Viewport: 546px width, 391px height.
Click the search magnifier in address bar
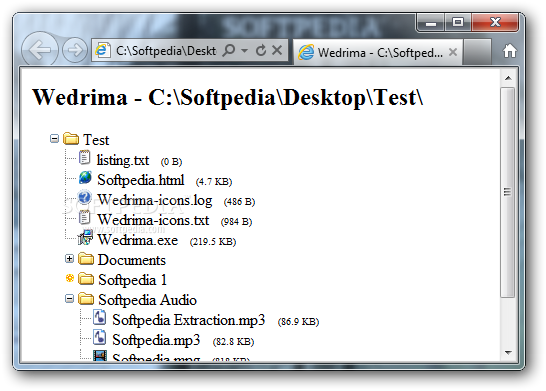[228, 50]
